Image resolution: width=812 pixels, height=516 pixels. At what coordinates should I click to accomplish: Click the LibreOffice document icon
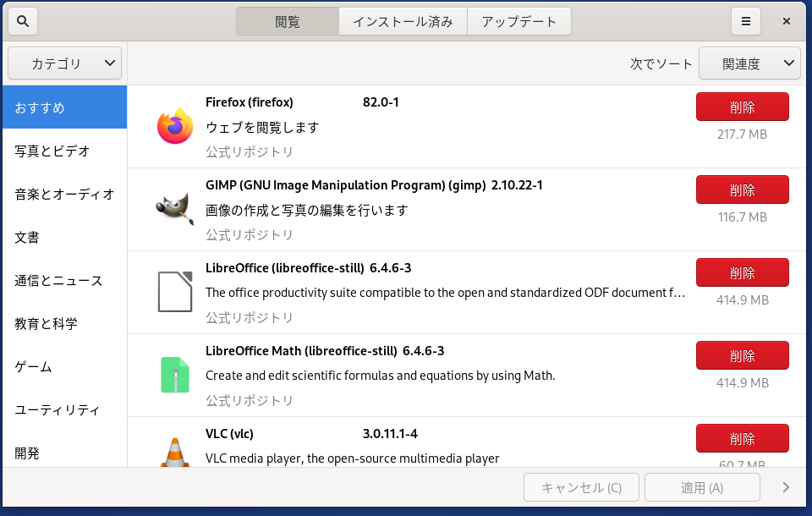175,292
